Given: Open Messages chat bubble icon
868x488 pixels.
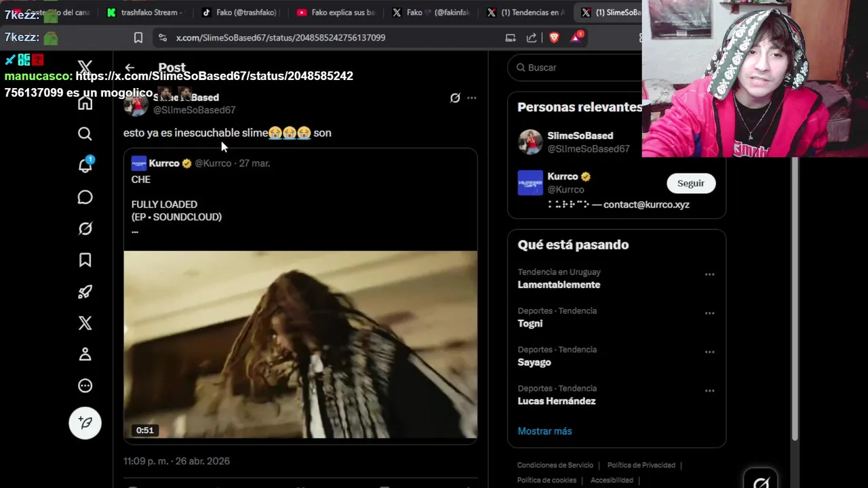Looking at the screenshot, I should [x=85, y=197].
